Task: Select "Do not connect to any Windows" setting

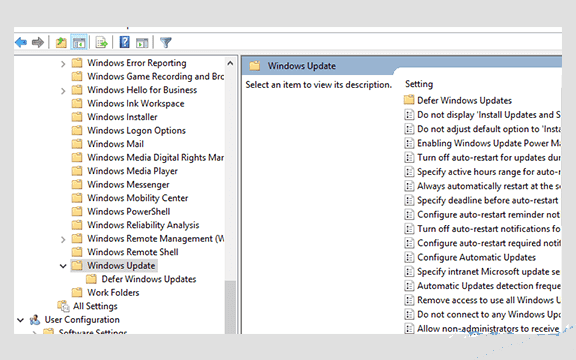Action: coord(482,314)
